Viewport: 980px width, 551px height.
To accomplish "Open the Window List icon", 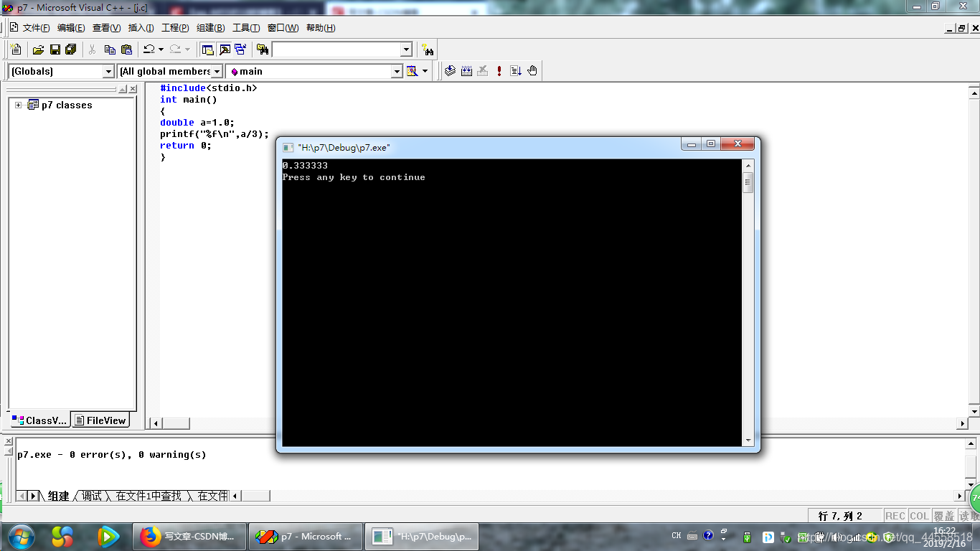I will 240,50.
